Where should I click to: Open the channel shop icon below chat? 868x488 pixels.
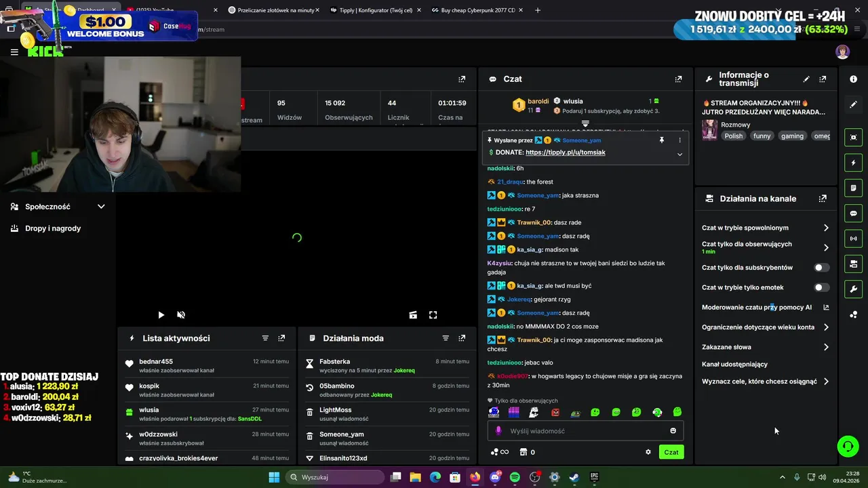coord(523,452)
